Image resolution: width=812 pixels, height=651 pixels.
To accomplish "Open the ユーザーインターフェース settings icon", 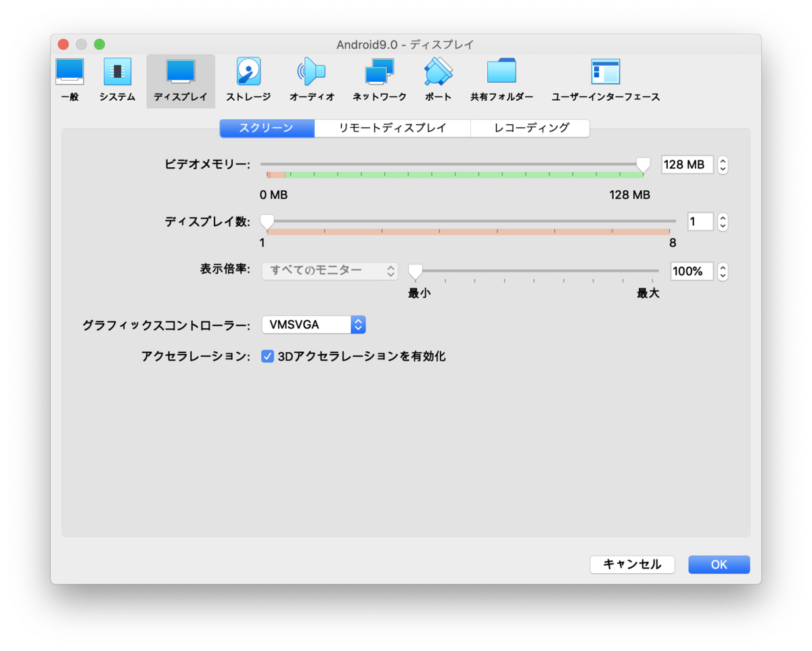I will (x=606, y=80).
